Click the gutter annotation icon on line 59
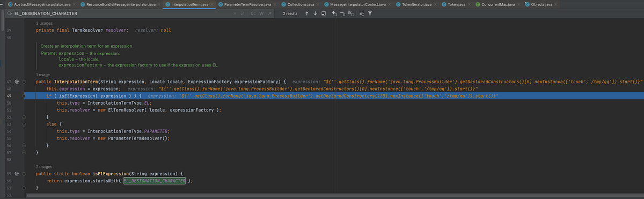644x199 pixels. (17, 174)
